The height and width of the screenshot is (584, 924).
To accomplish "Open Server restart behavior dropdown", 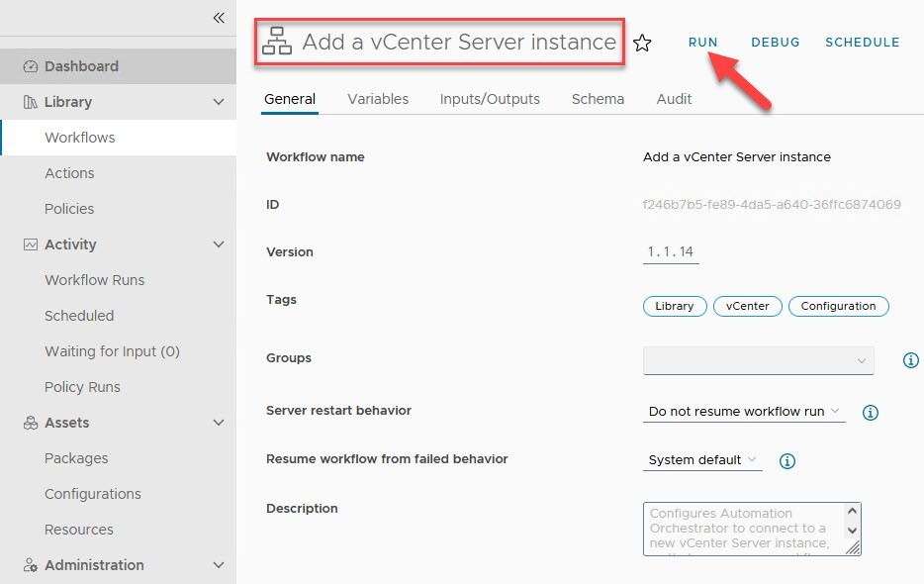I will [x=744, y=411].
